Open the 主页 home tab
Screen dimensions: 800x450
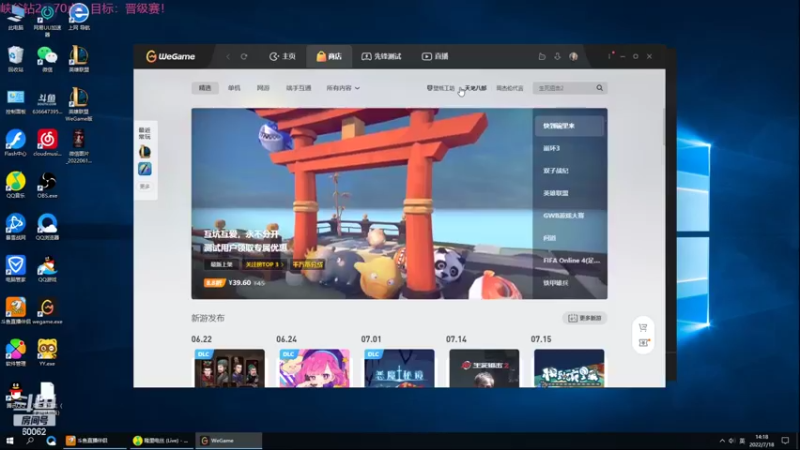click(x=283, y=57)
